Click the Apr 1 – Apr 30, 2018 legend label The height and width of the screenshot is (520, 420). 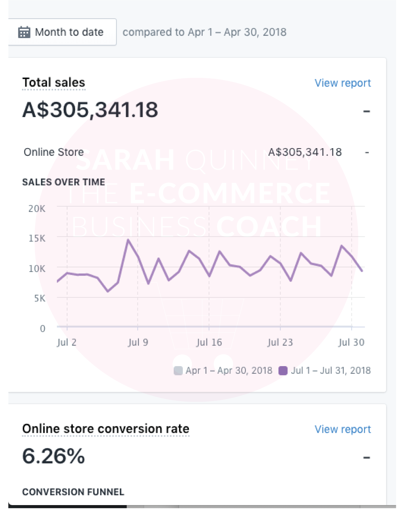coord(229,371)
